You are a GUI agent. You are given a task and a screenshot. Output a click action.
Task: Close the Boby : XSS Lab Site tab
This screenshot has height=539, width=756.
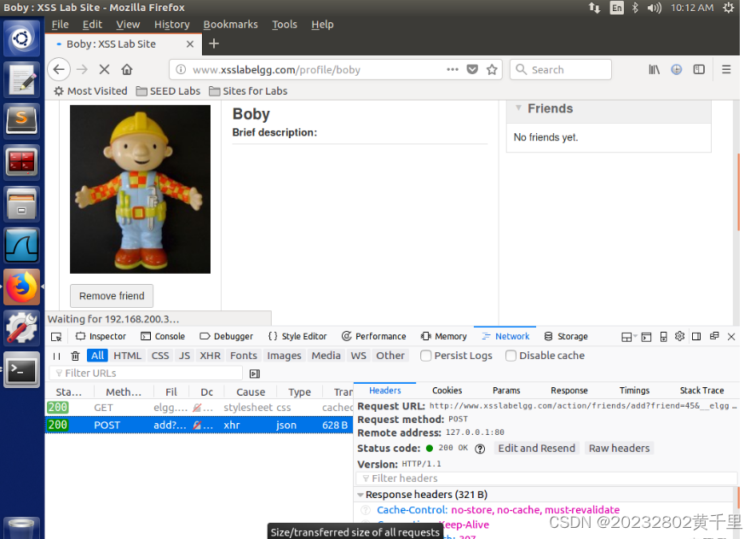click(190, 43)
